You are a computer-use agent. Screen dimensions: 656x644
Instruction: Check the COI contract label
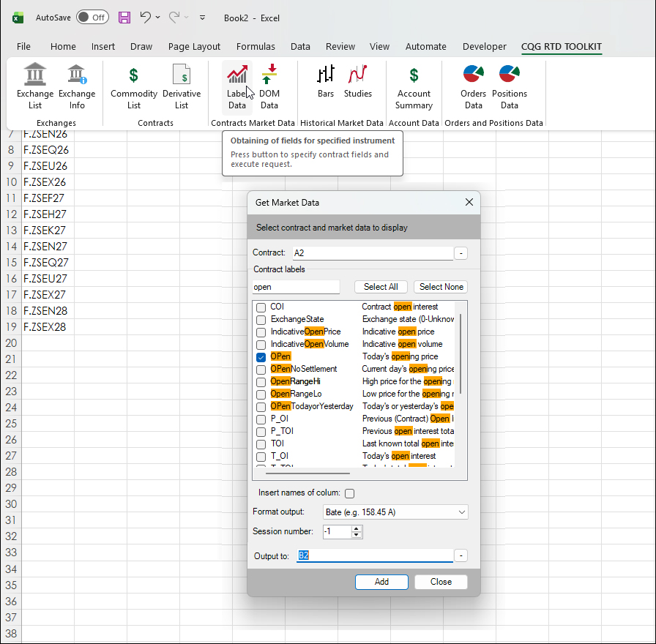pos(261,307)
